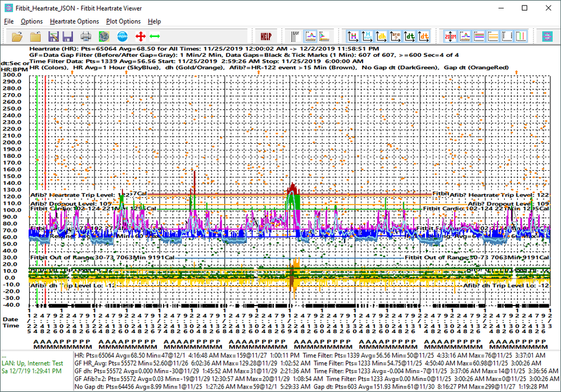Click the -40.0 y-axis value
The height and width of the screenshot is (392, 561).
point(11,305)
